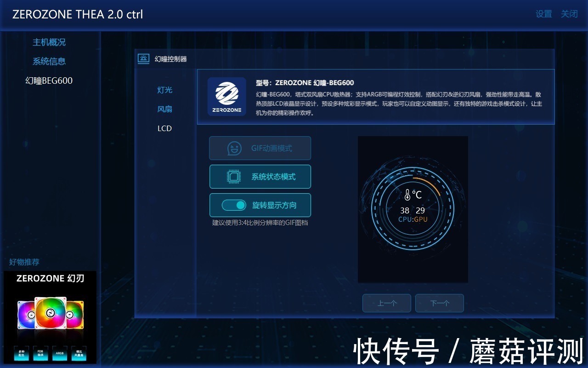588x368 pixels.
Task: Select 幻瞳BEG600 in the sidebar
Action: click(49, 80)
